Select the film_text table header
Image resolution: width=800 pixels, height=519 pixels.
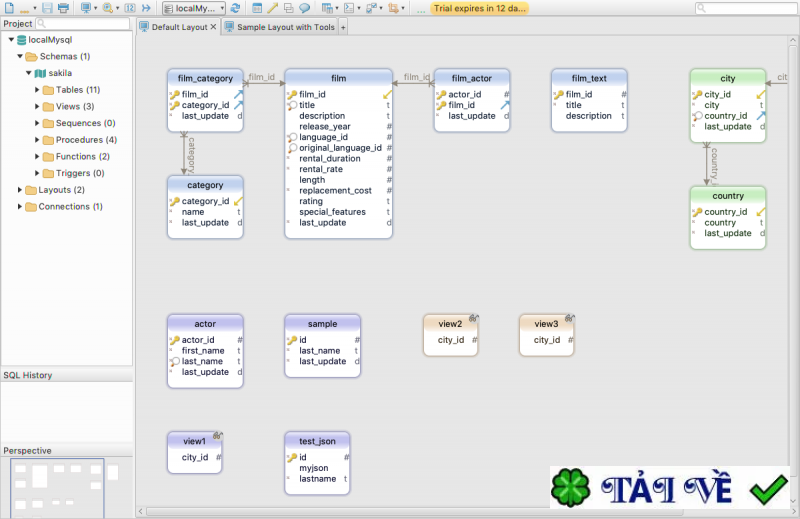tap(589, 78)
